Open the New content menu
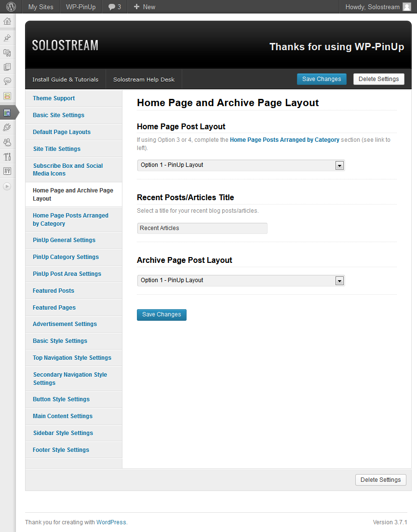Image resolution: width=417 pixels, height=532 pixels. (145, 7)
